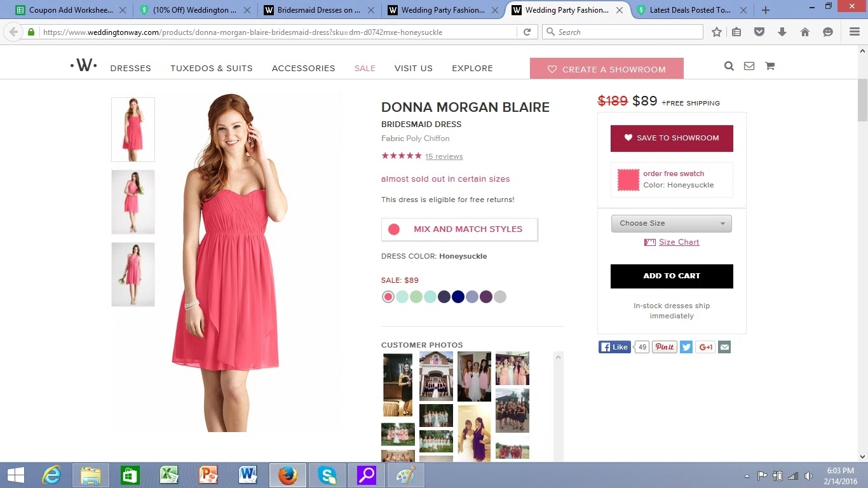Expand the Choose Size dropdown
This screenshot has height=488, width=868.
tap(671, 223)
